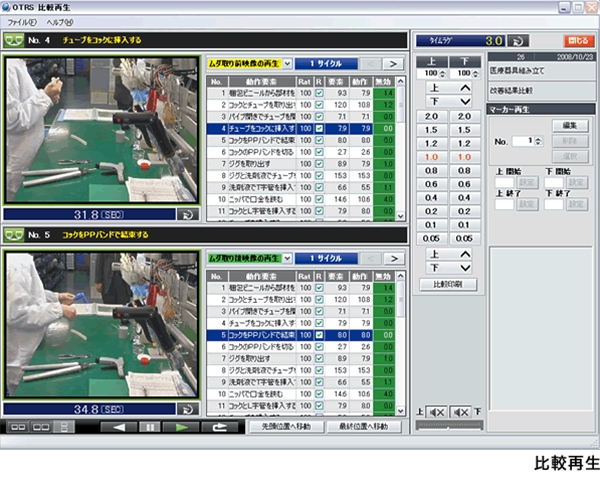Set lower speed to 1.5
The height and width of the screenshot is (482, 600).
pos(464,130)
